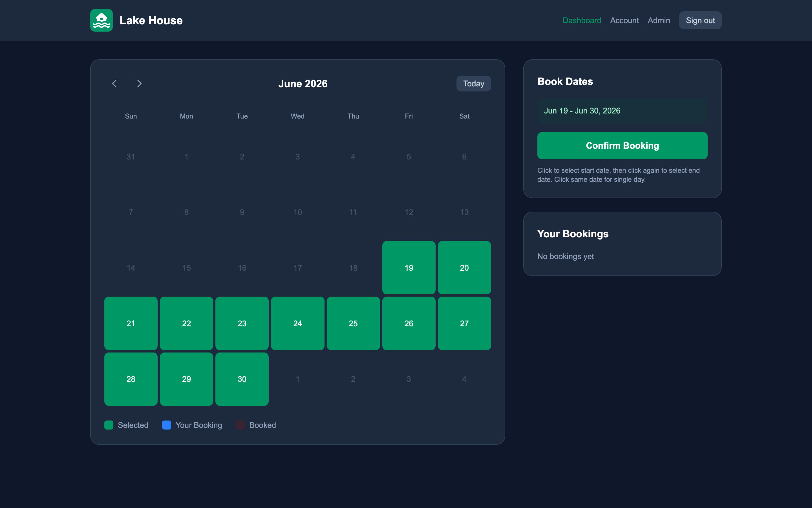Click the day 15 cell

[x=186, y=268]
